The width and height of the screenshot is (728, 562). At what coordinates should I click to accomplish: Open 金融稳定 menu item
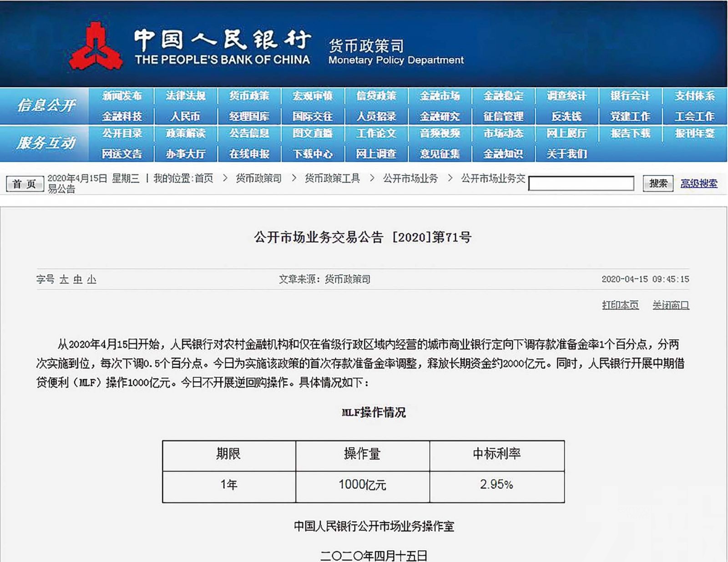coord(503,96)
